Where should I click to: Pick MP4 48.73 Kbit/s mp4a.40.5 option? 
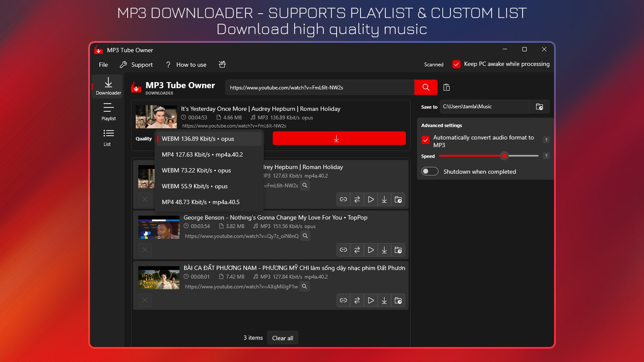[x=200, y=202]
